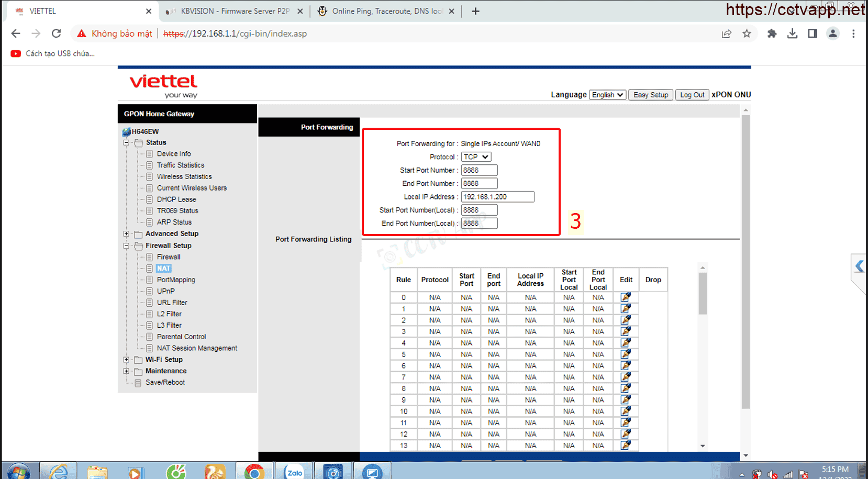Screen dimensions: 868x479
Task: Open Zalo from the taskbar
Action: point(294,472)
